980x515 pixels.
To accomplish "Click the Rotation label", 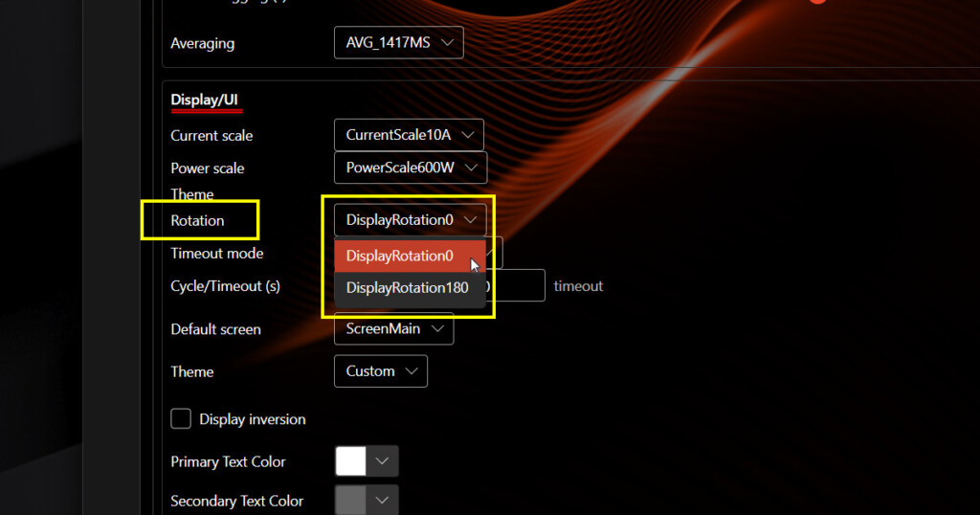I will click(197, 220).
